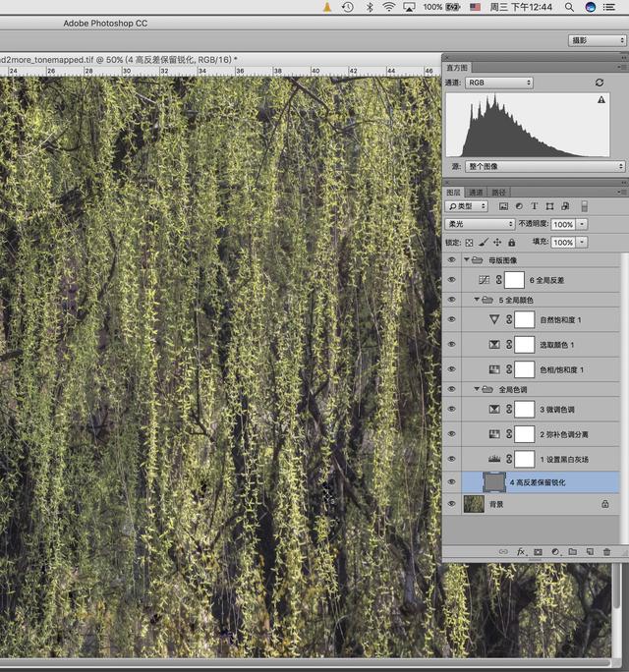Filter layers by text type (T icon)
The height and width of the screenshot is (672, 629).
point(535,206)
